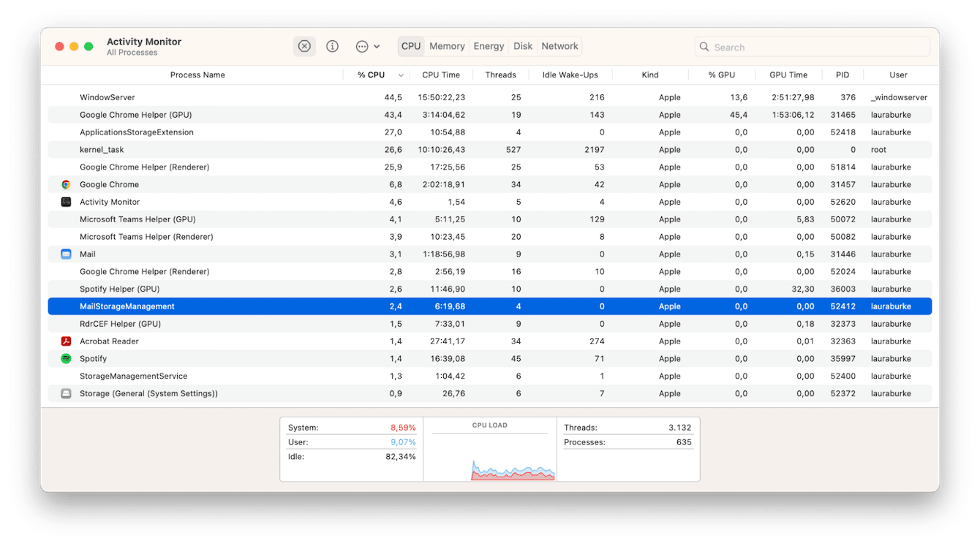This screenshot has width=980, height=546.
Task: Click the ellipsis more options icon
Action: 362,46
